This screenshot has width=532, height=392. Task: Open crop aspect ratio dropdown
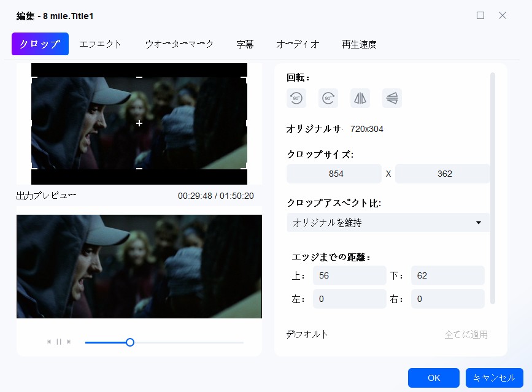[388, 223]
